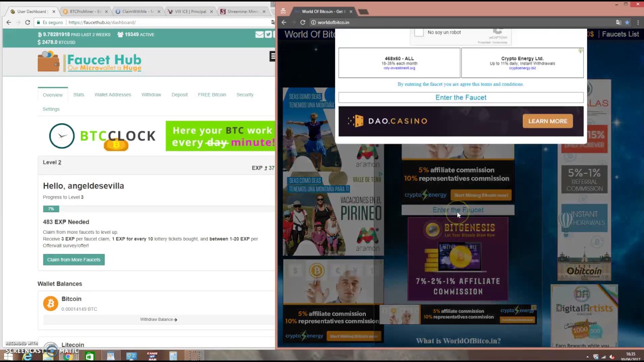Click the 468x60 ALL roly-investment ad
Image resolution: width=644 pixels, height=362 pixels.
coord(399,63)
